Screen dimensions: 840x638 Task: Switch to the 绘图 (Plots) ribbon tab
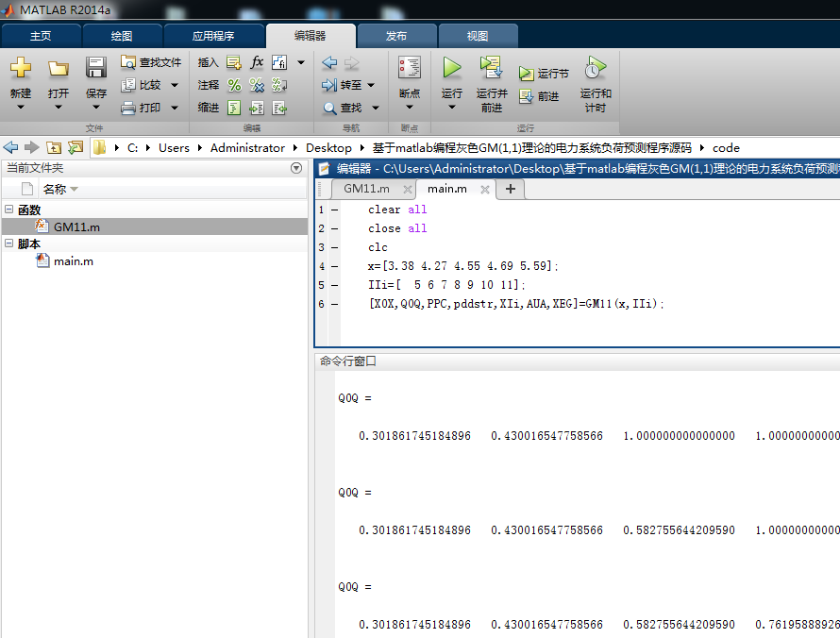[x=122, y=36]
